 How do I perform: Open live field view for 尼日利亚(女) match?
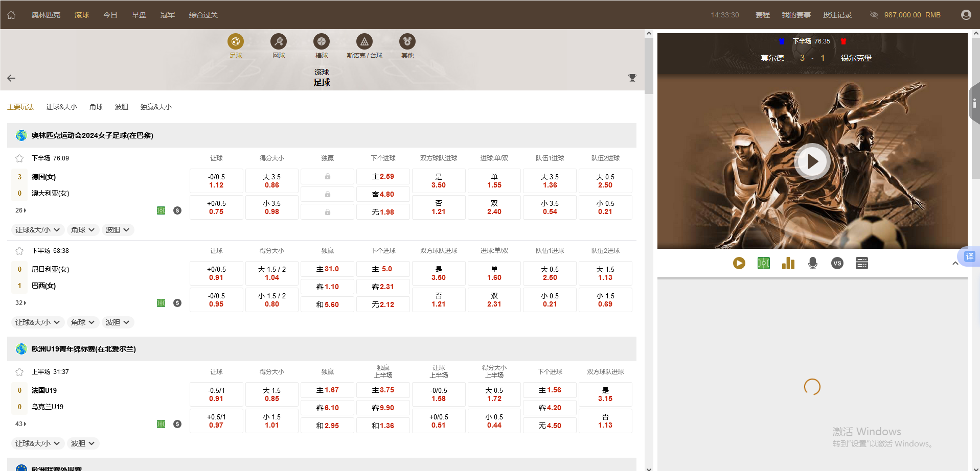pyautogui.click(x=161, y=303)
